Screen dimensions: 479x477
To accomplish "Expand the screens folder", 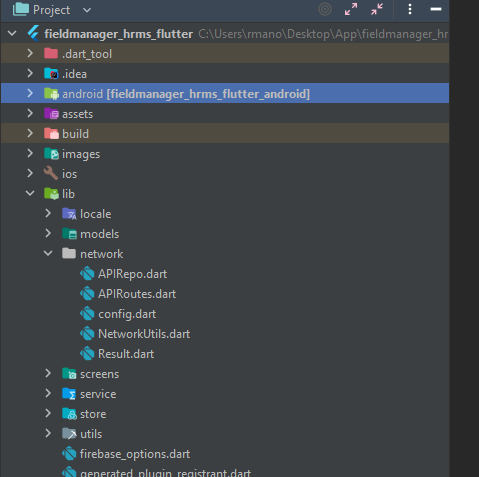I will 48,373.
